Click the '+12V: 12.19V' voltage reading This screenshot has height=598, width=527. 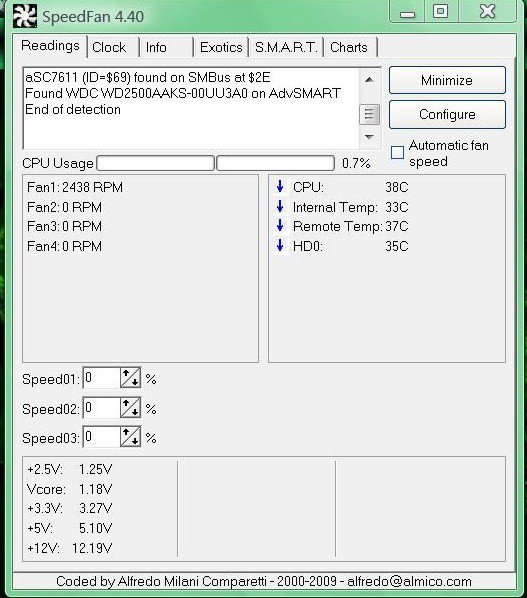70,548
